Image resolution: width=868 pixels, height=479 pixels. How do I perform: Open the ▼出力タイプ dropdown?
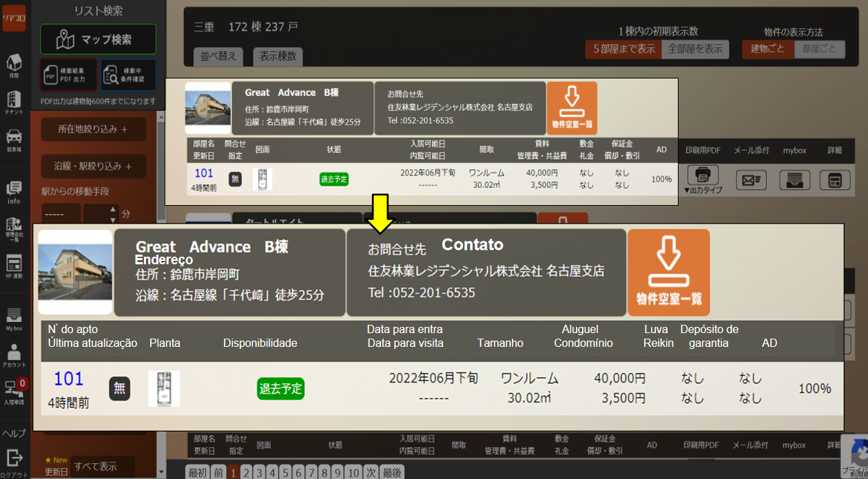tap(703, 190)
